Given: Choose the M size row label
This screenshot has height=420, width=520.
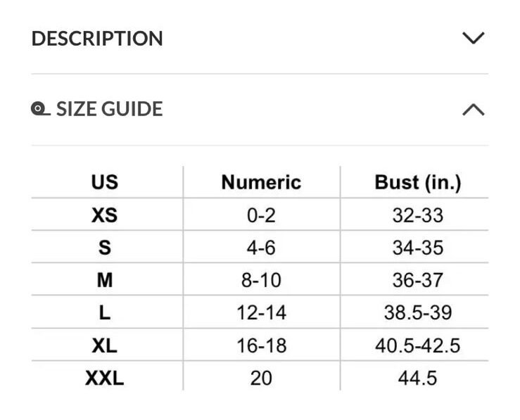Looking at the screenshot, I should click(105, 280).
